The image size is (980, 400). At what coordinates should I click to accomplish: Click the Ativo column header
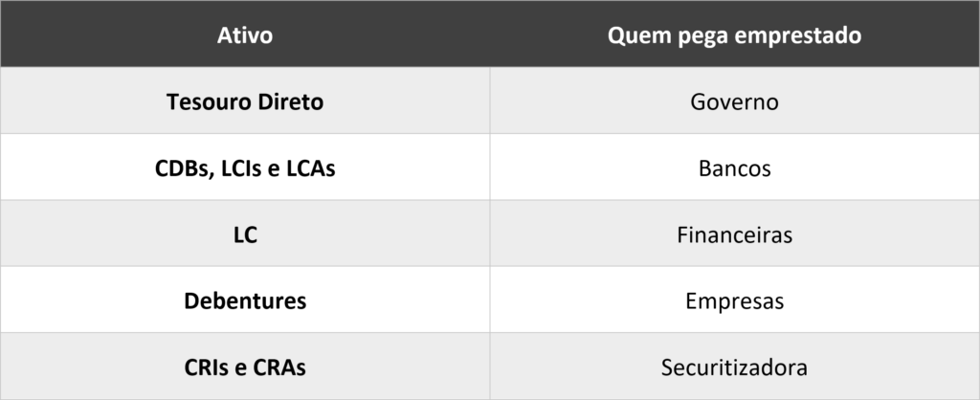click(x=245, y=35)
